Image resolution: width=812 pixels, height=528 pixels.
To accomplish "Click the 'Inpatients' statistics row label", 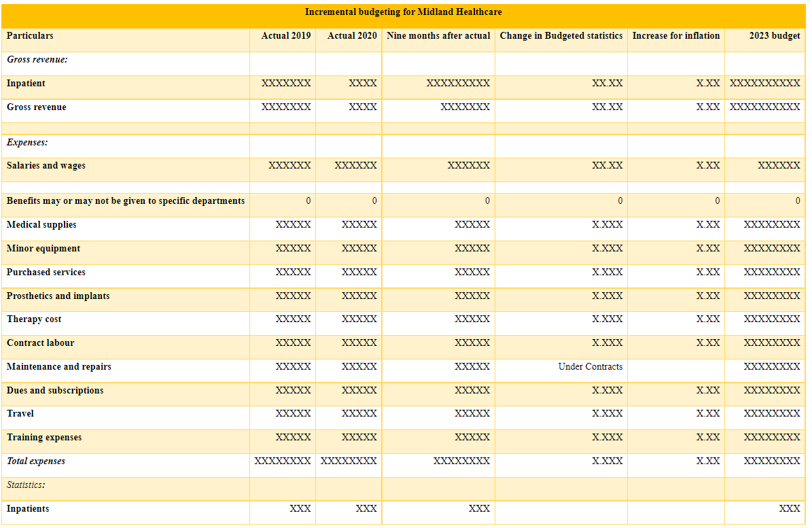I will point(28,509).
